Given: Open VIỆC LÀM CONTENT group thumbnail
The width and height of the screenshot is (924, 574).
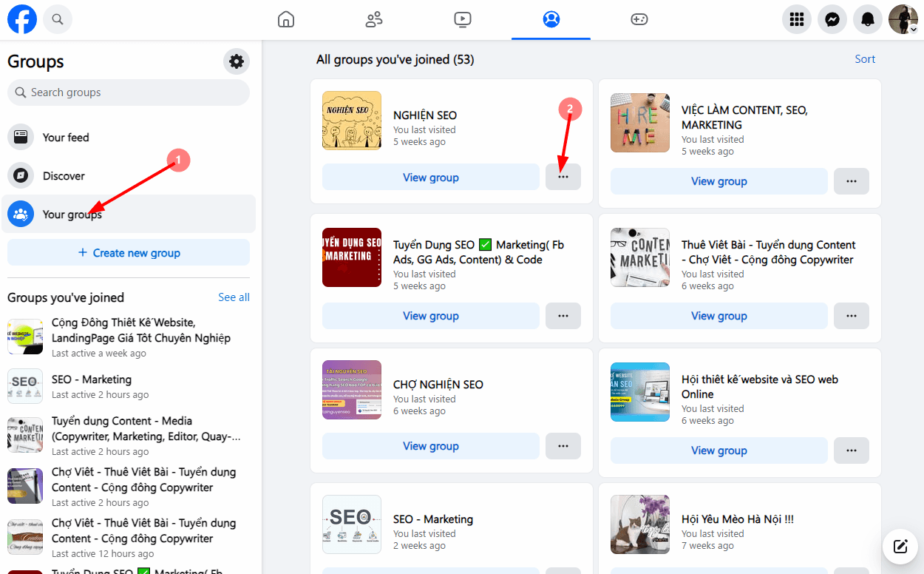Looking at the screenshot, I should point(640,123).
